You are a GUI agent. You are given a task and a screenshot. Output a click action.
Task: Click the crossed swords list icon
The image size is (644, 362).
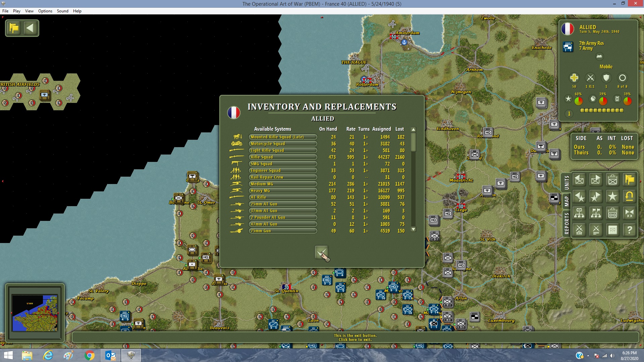click(596, 230)
